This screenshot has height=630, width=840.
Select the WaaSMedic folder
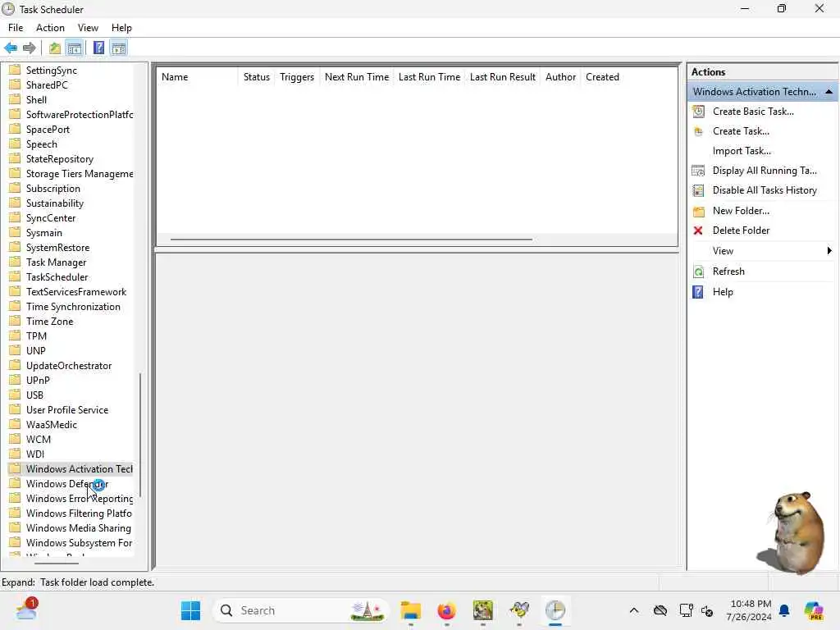point(52,425)
